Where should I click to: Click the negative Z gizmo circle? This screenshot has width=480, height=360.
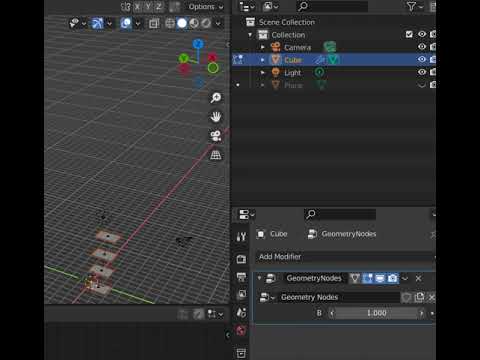(199, 81)
